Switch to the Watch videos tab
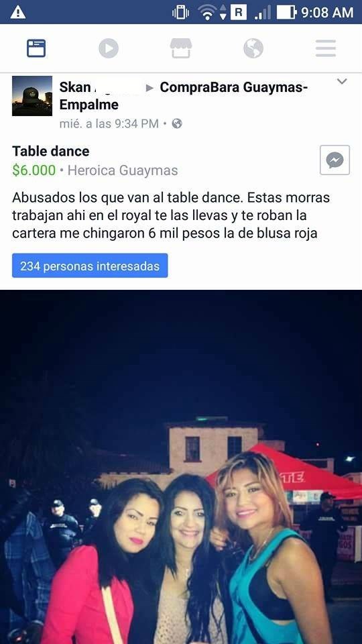 point(109,48)
